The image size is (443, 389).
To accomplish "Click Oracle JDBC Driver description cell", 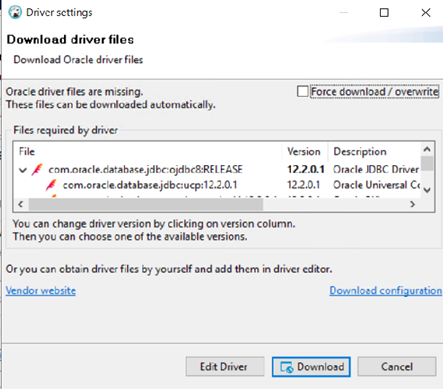I will 376,169.
